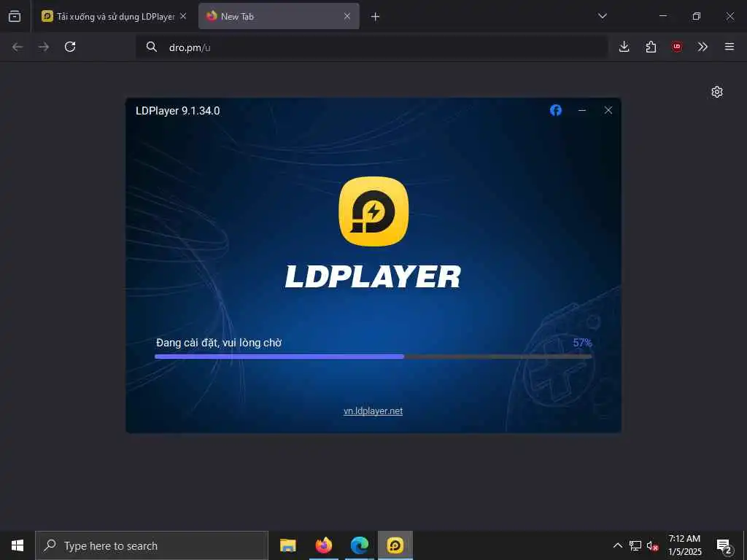Open the vn.ldplayer.net link

(373, 411)
